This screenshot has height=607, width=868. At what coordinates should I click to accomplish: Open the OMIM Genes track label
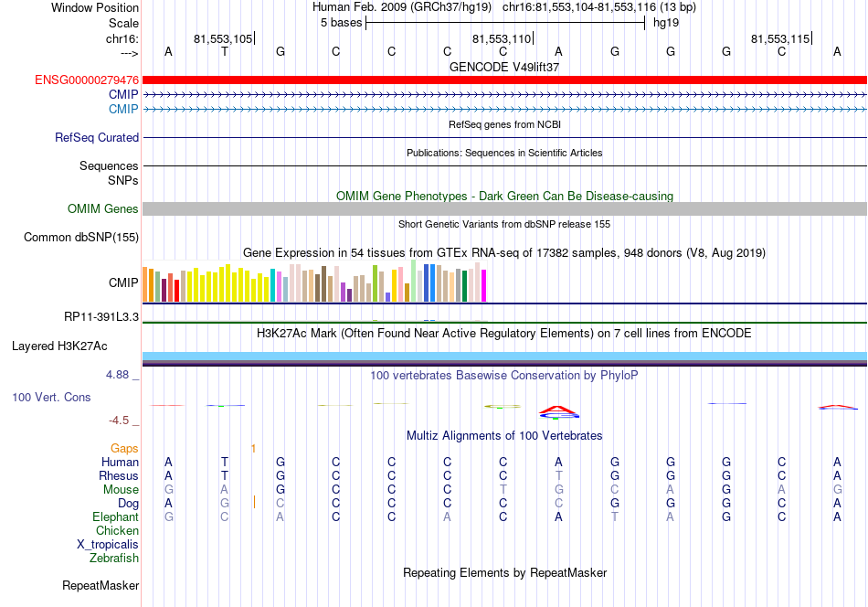[x=103, y=208]
